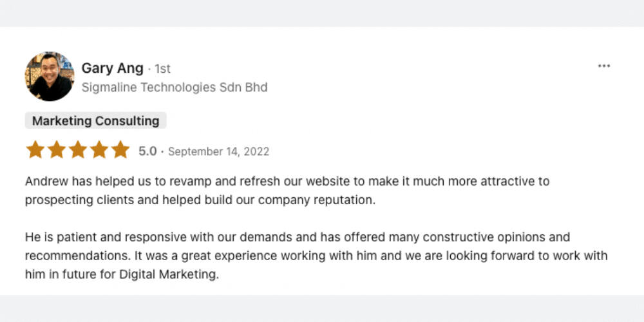Click the gray band above the review card
The image size is (644, 322).
322,13
